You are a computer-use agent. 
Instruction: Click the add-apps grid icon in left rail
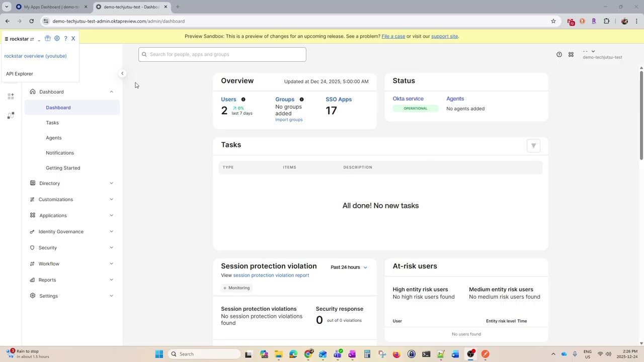pyautogui.click(x=11, y=96)
